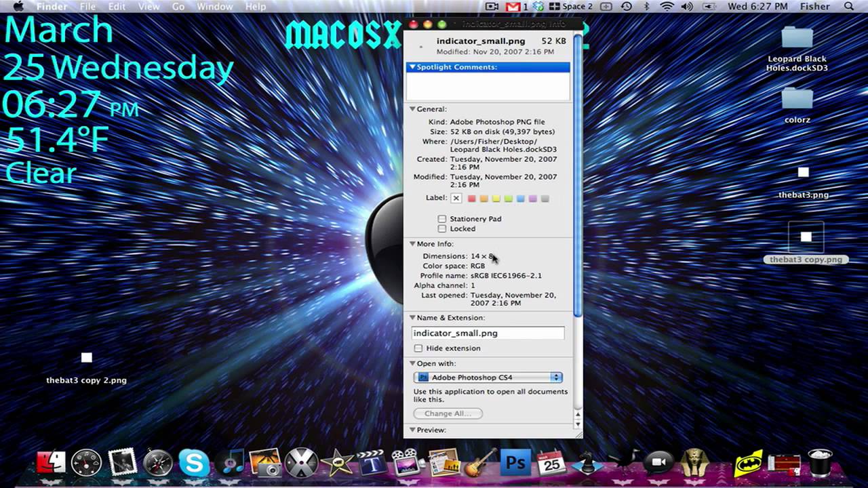Screen dimensions: 868x488
Task: Select thebat3 copy 2.png desktop file
Action: click(86, 368)
